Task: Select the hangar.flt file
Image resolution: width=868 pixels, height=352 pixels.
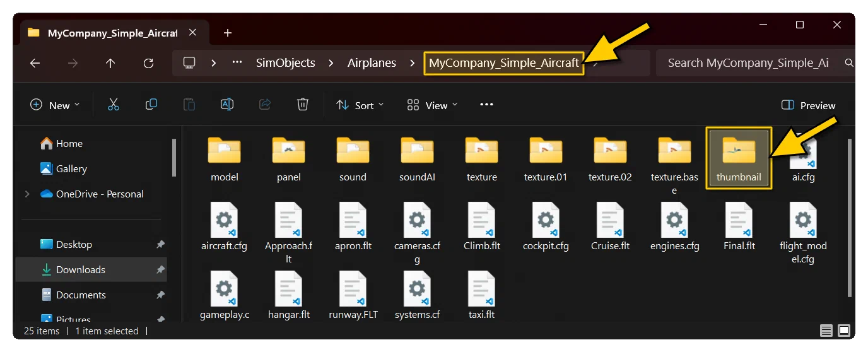Action: (x=289, y=295)
